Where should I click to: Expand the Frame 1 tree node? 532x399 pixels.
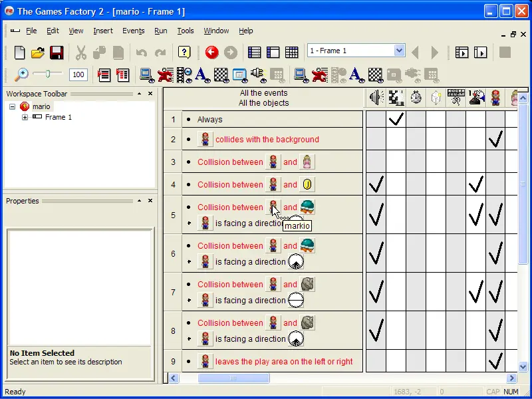click(25, 118)
